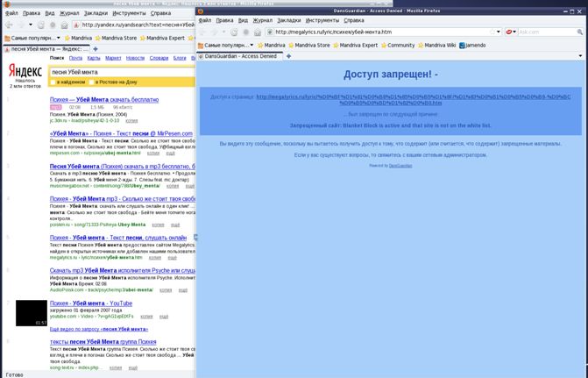Open Yandex Карты link
Screen dimensions: 588x378
pos(94,58)
